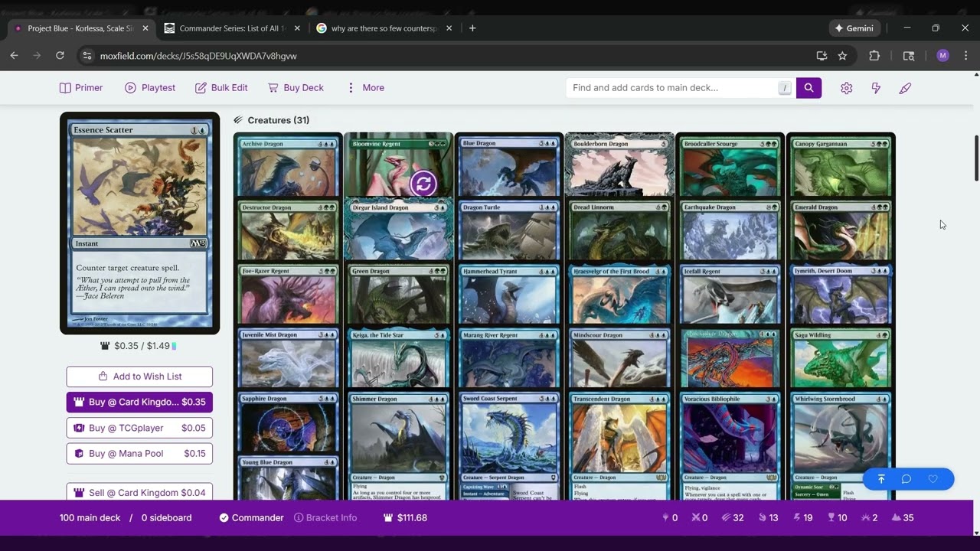The width and height of the screenshot is (980, 551).
Task: Close the Project Blue tab
Action: pyautogui.click(x=145, y=28)
